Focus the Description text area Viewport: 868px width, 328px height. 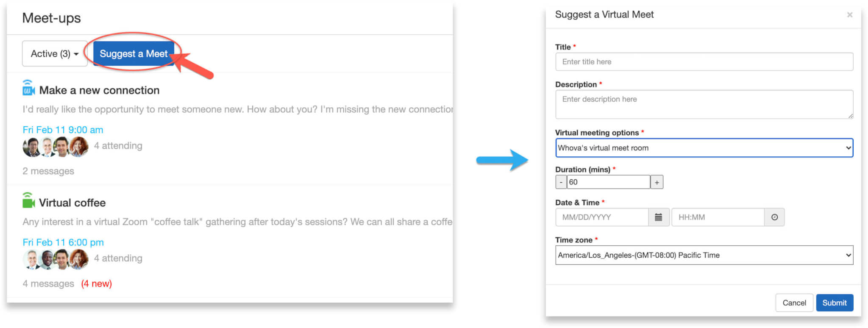(704, 104)
